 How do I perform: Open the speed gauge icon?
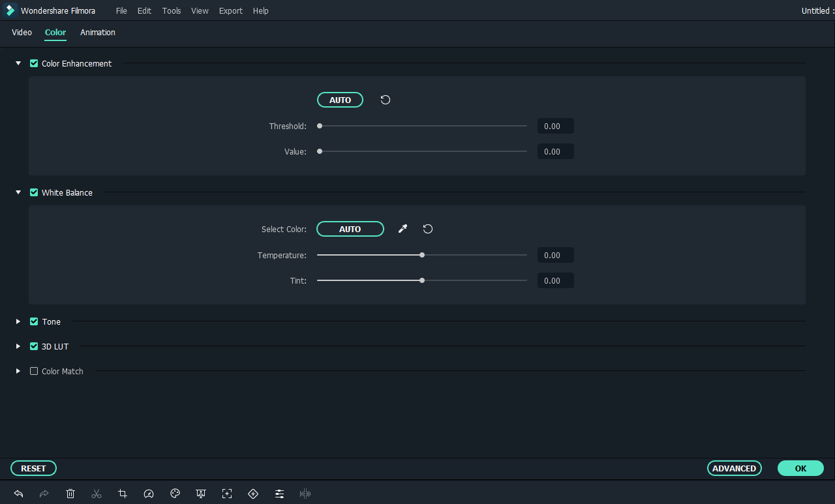(149, 494)
